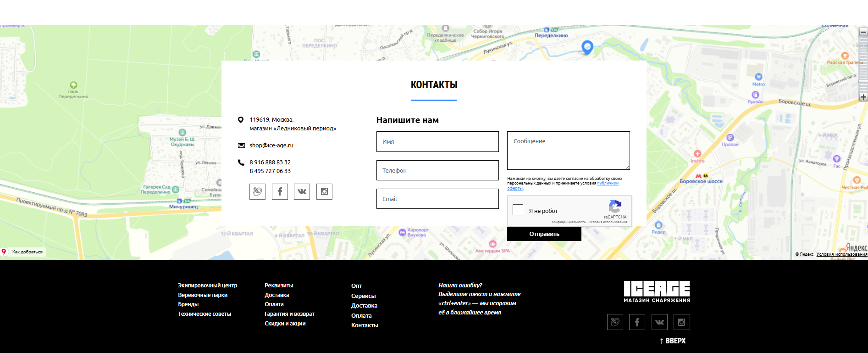Open footer link Скидки и акции
Screen dimensions: 868x353
[x=285, y=324]
